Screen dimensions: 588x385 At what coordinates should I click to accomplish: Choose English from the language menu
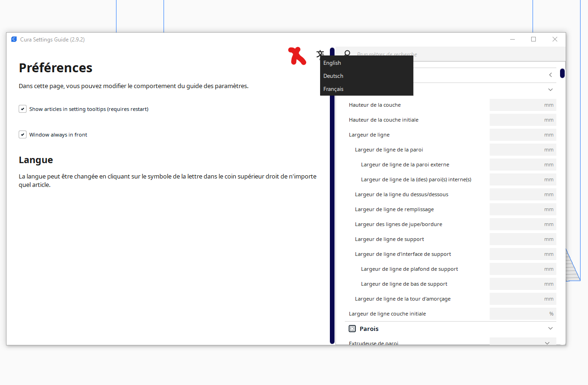367,63
